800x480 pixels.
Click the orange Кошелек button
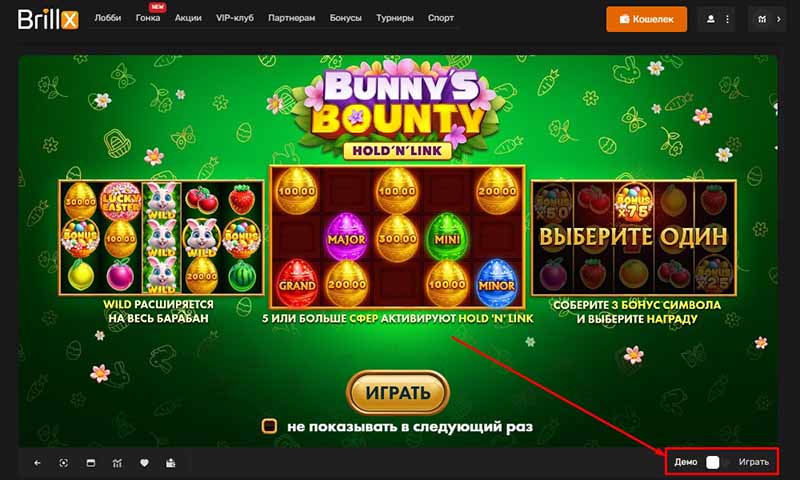pyautogui.click(x=646, y=19)
